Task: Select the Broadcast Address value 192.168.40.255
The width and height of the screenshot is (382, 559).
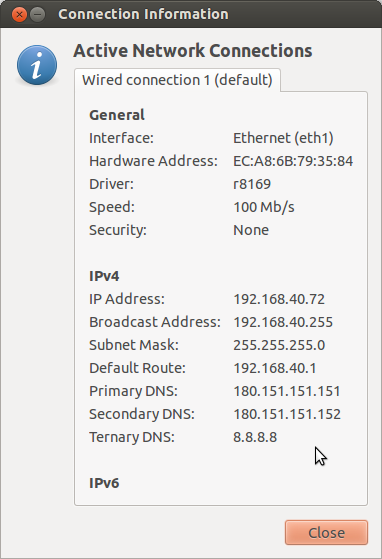Action: pyautogui.click(x=283, y=322)
